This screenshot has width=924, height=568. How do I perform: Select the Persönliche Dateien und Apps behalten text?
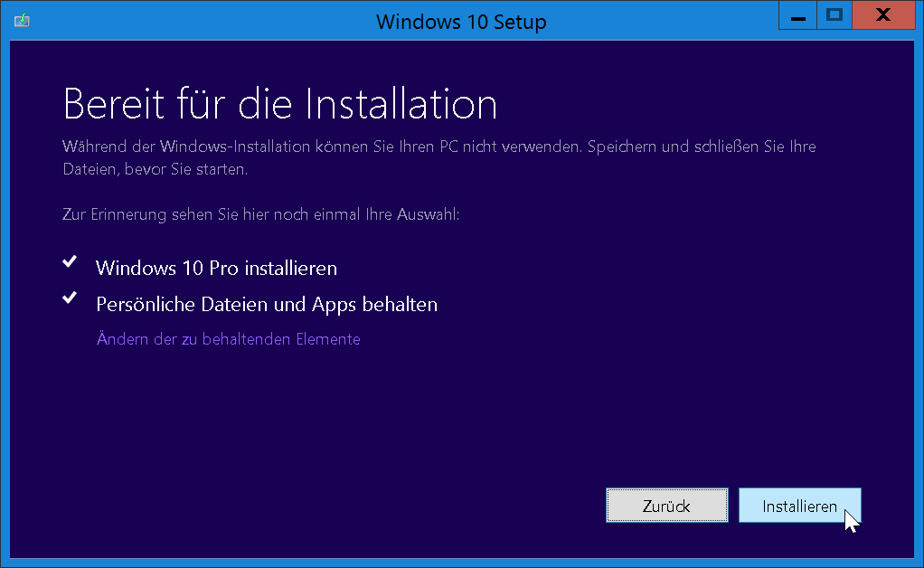click(x=267, y=305)
